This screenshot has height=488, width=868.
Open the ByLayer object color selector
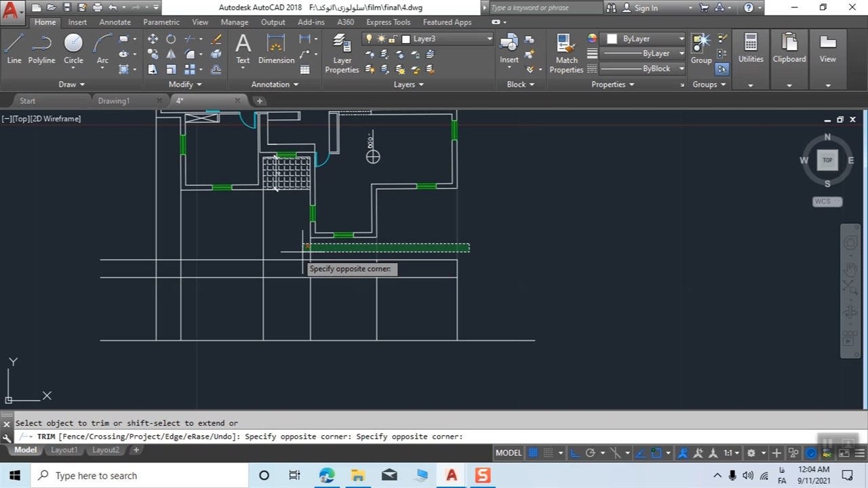click(x=644, y=39)
